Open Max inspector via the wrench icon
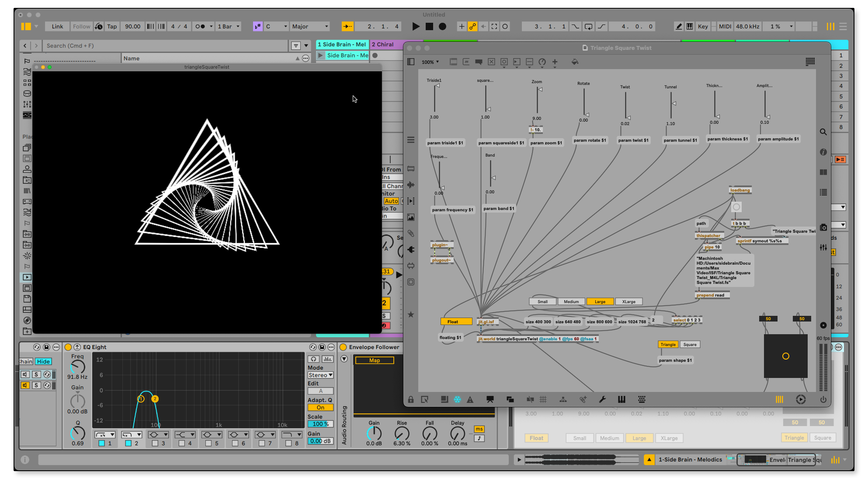This screenshot has height=479, width=868. pyautogui.click(x=602, y=399)
